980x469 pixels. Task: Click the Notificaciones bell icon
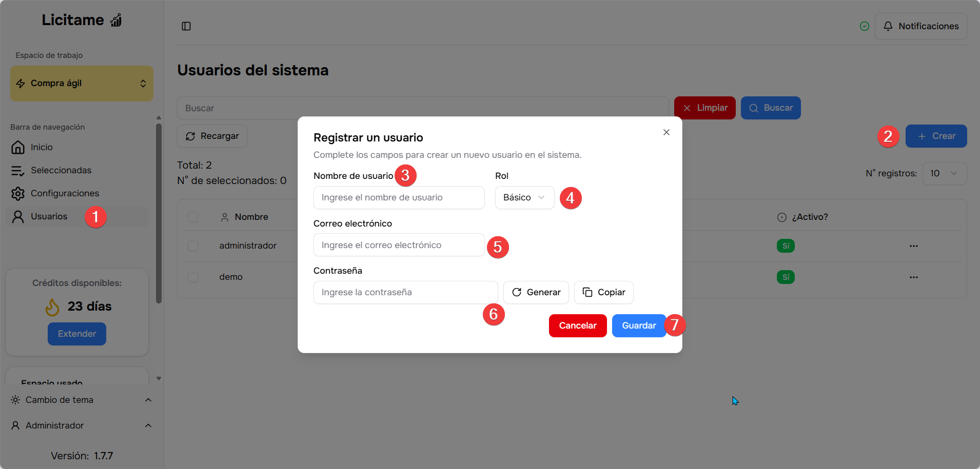click(888, 26)
